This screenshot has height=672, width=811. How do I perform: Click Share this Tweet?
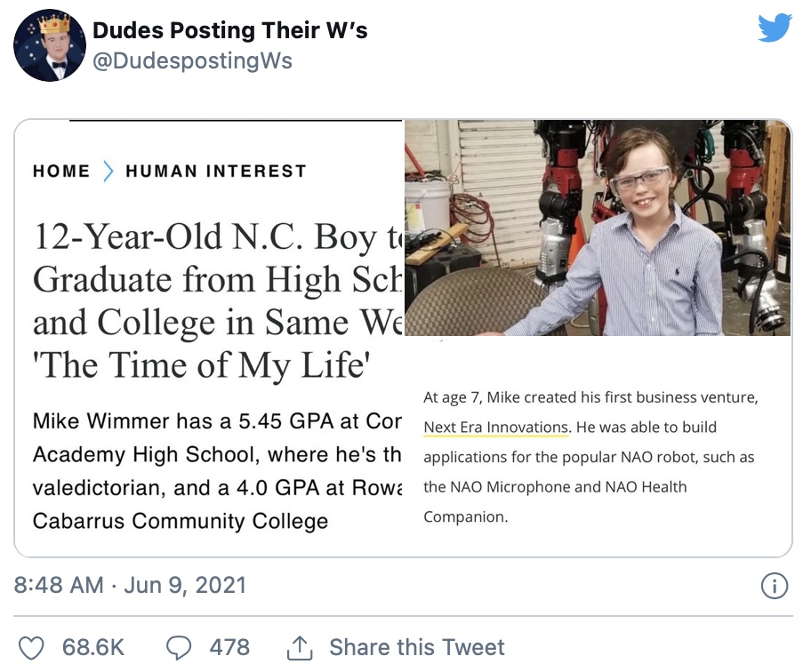pyautogui.click(x=417, y=648)
